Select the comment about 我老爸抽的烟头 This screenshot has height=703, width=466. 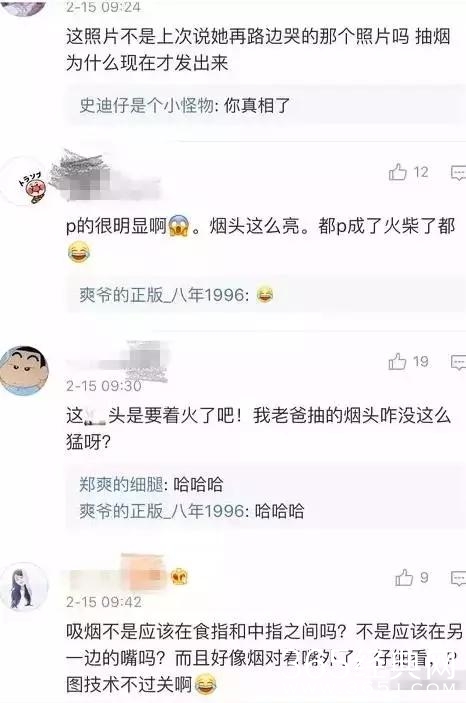point(258,429)
